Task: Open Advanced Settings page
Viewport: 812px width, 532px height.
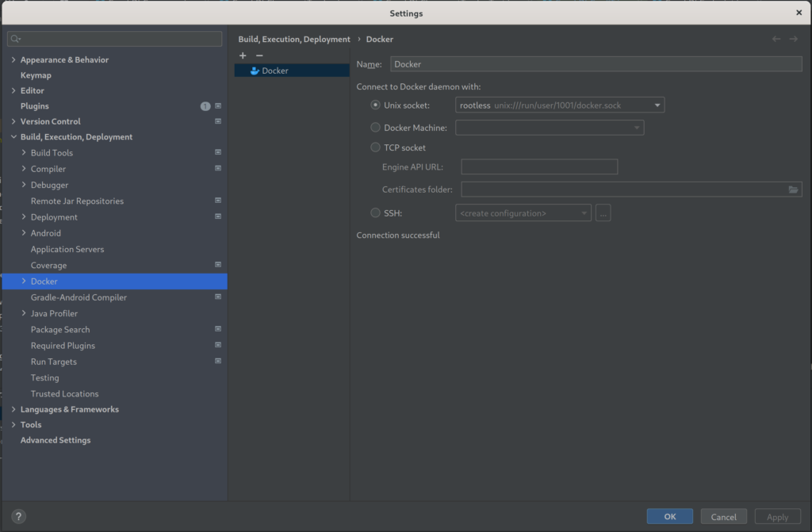Action: click(56, 440)
